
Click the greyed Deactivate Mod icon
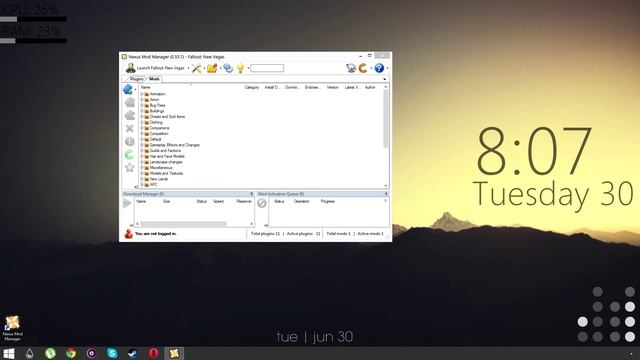click(x=129, y=115)
